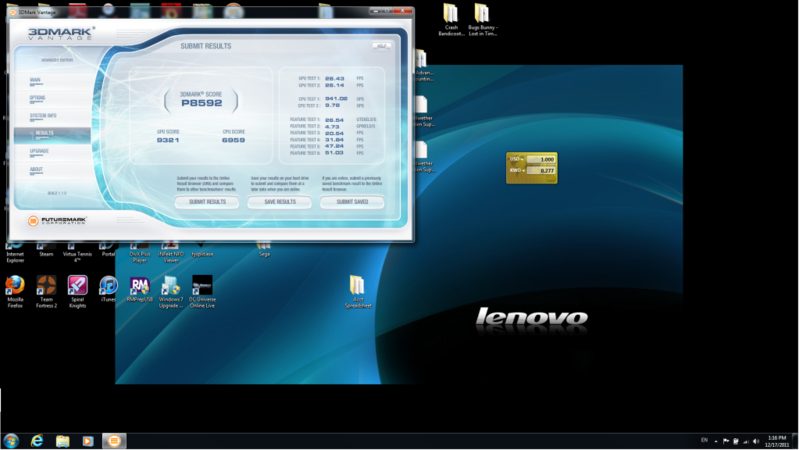This screenshot has height=450, width=799.
Task: Open USD currency dropdown in gadget
Action: pyautogui.click(x=516, y=159)
